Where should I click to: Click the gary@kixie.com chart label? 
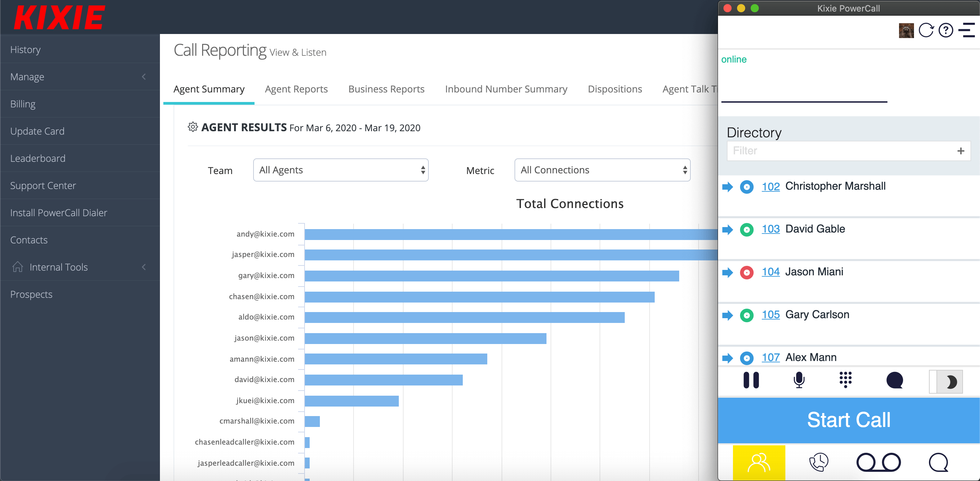[x=266, y=275]
